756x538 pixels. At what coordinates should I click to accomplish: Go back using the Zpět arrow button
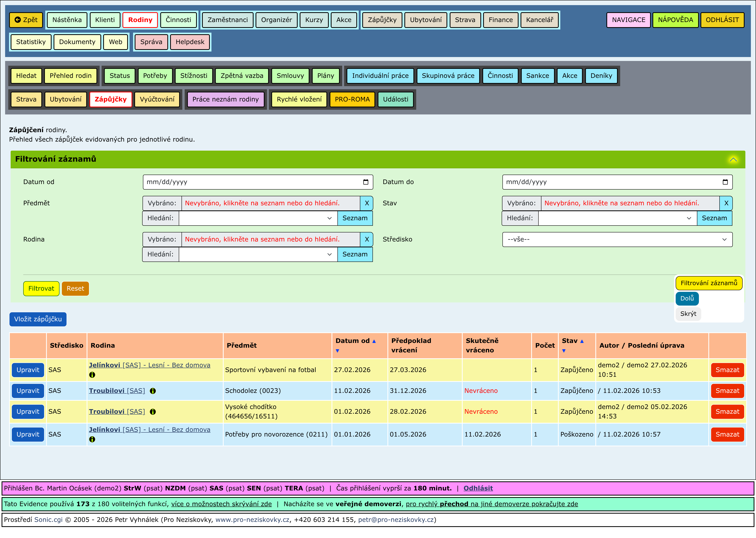point(26,20)
